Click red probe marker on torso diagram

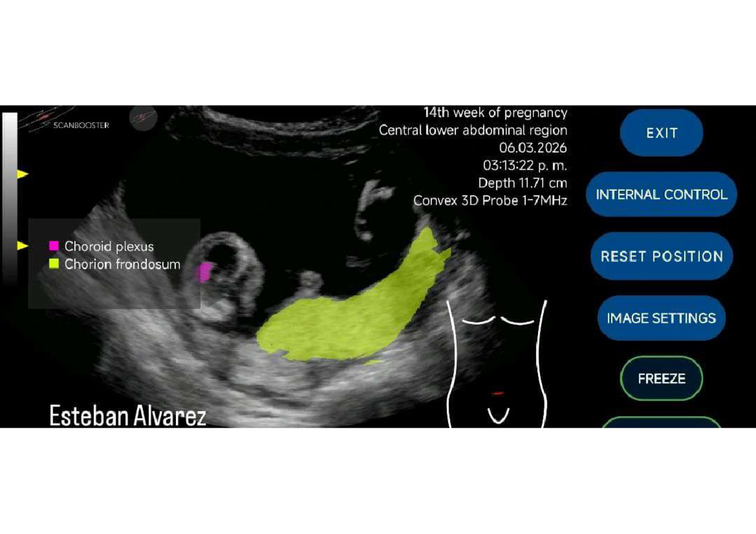tap(498, 393)
